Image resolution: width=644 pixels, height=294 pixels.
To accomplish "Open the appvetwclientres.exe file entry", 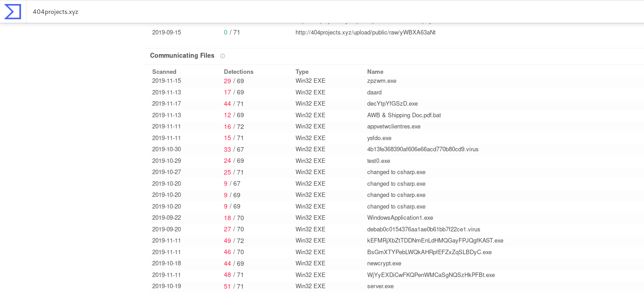I will coord(394,127).
